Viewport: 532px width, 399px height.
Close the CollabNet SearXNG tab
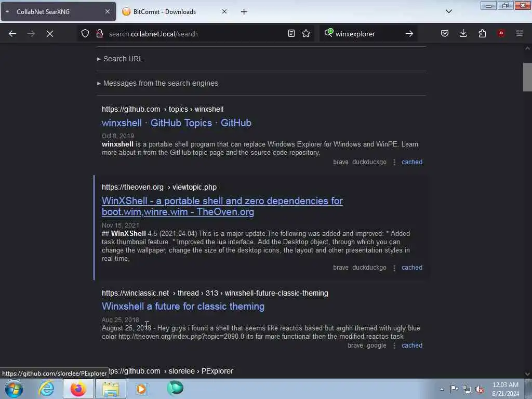[107, 11]
